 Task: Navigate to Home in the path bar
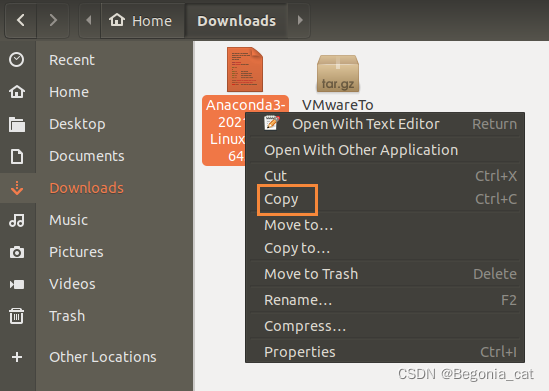coord(143,20)
